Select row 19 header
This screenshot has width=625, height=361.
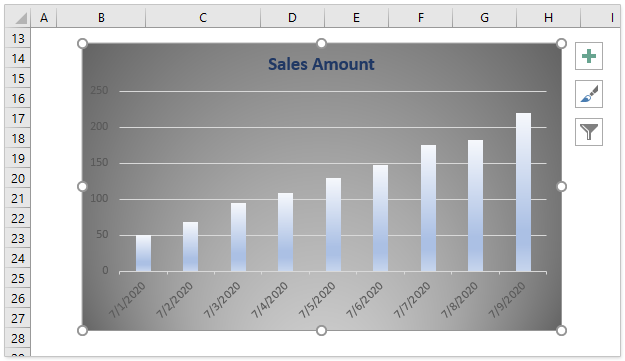18,158
